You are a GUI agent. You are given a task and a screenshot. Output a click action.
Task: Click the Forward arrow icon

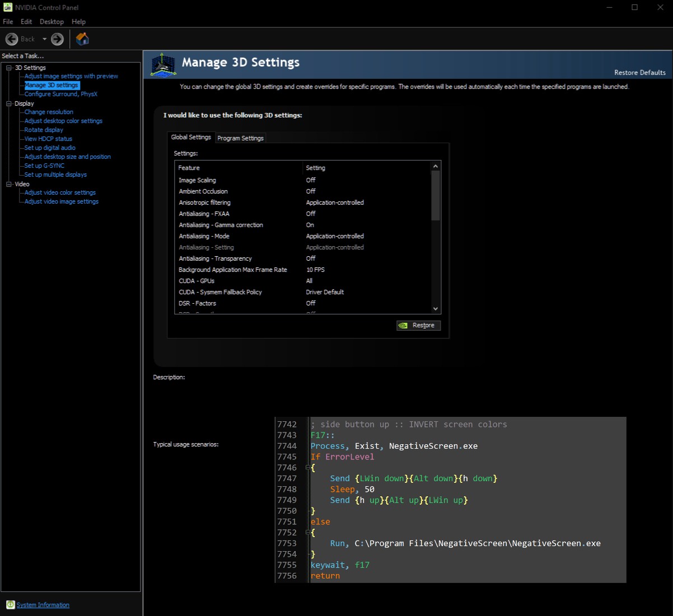[x=57, y=39]
